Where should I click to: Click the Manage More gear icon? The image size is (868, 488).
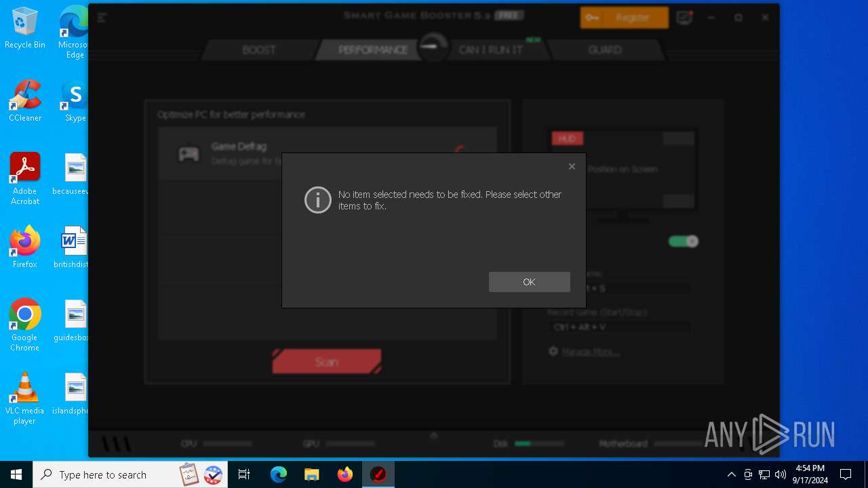(553, 351)
